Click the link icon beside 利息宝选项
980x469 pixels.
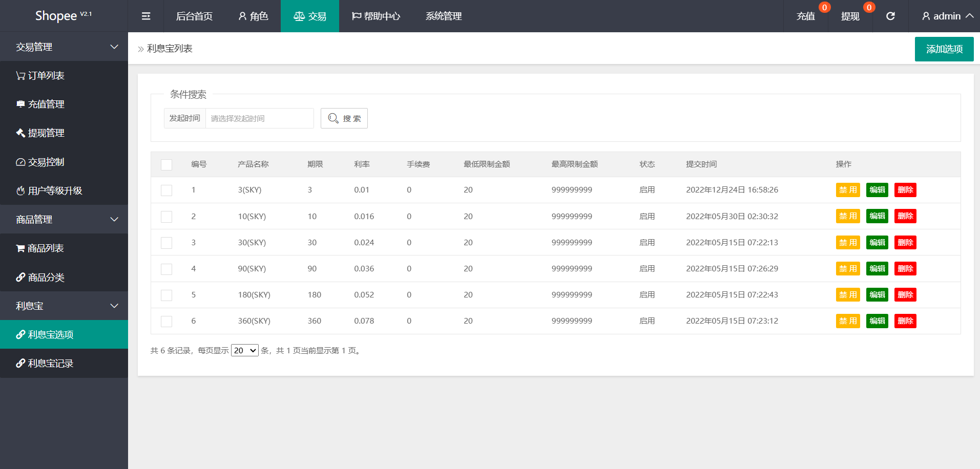[20, 335]
